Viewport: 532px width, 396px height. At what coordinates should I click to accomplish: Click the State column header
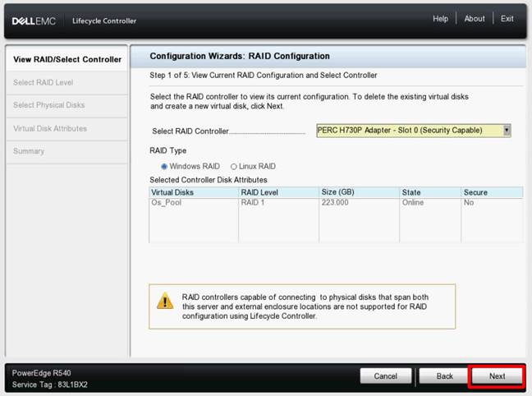[x=430, y=192]
